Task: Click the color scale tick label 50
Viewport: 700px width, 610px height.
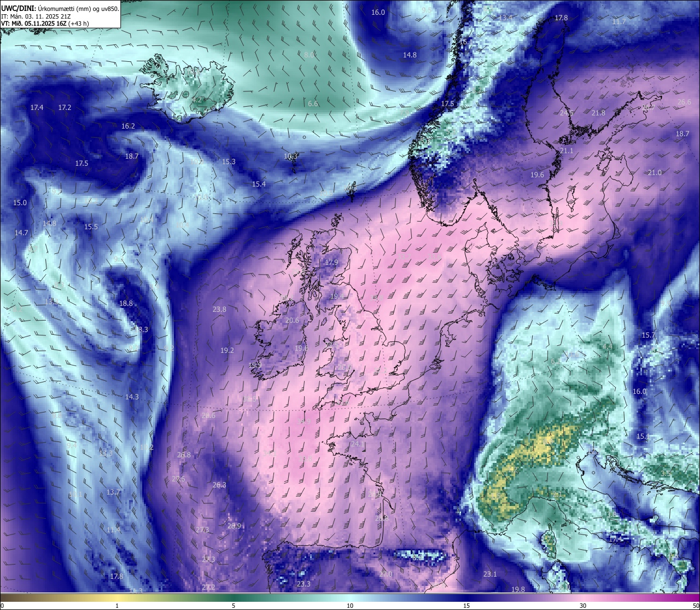Action: [x=696, y=606]
